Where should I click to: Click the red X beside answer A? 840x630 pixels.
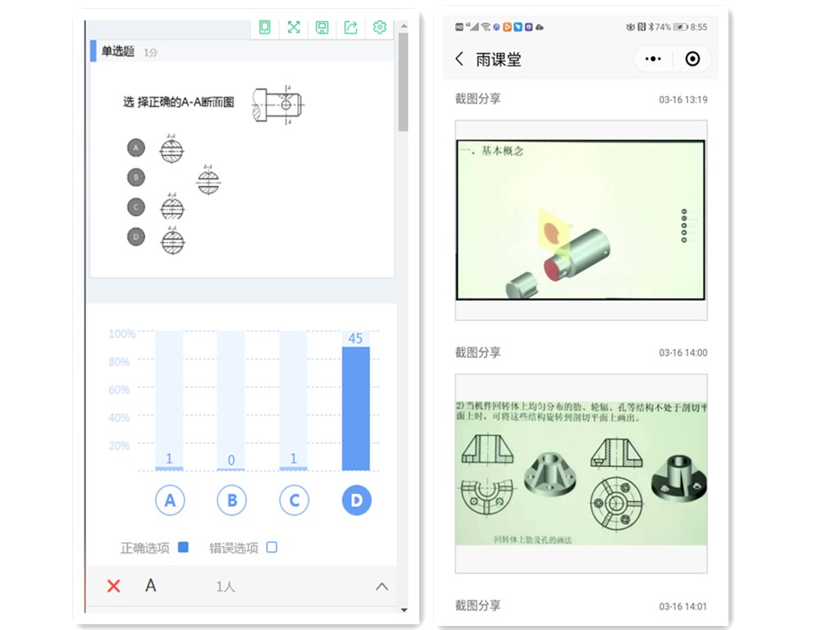tap(114, 586)
